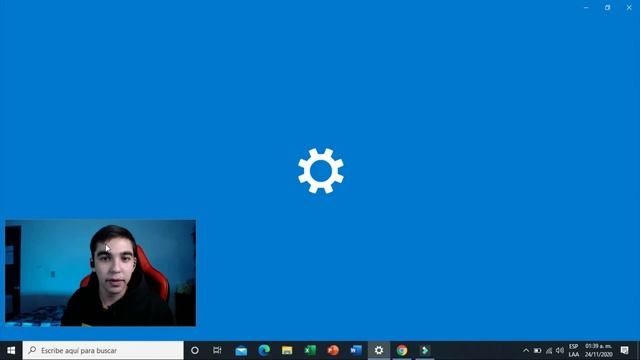
Task: Launch Word from the taskbar
Action: point(356,350)
